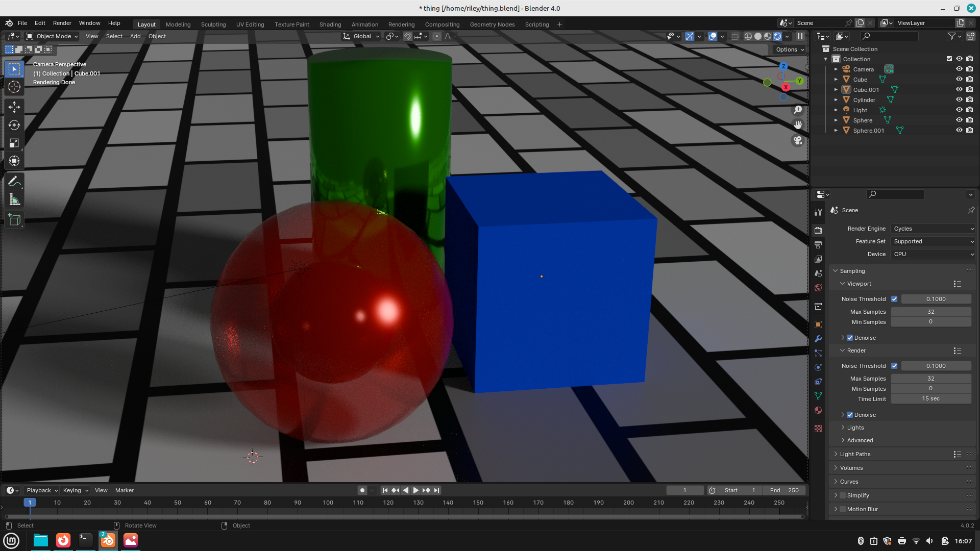Select the Rotate tool
980x551 pixels.
14,125
